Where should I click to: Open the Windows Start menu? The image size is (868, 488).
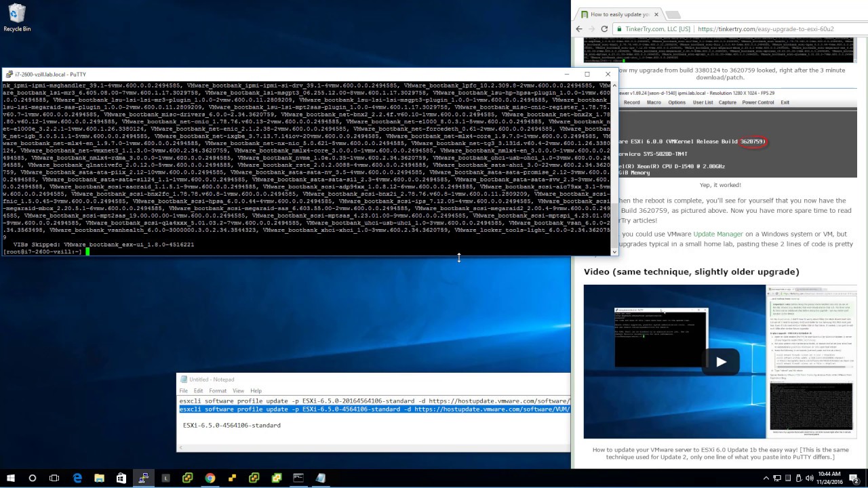(10, 478)
